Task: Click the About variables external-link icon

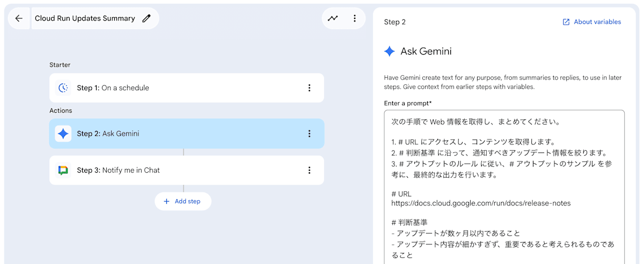Action: (566, 22)
